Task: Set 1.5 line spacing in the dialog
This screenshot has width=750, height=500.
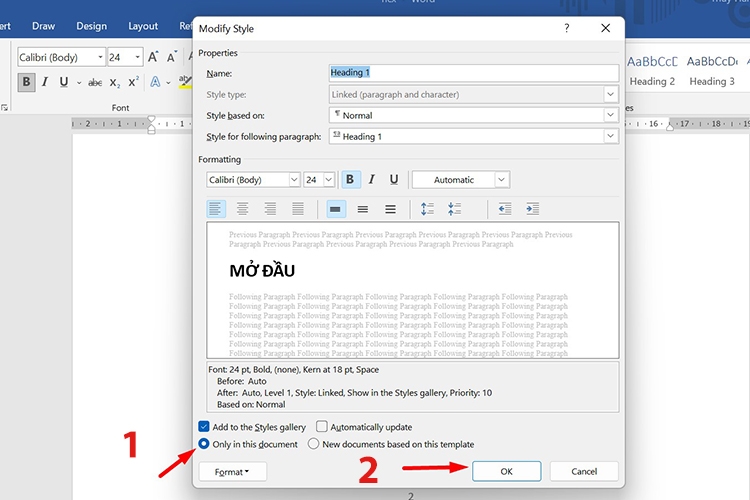Action: click(x=363, y=209)
